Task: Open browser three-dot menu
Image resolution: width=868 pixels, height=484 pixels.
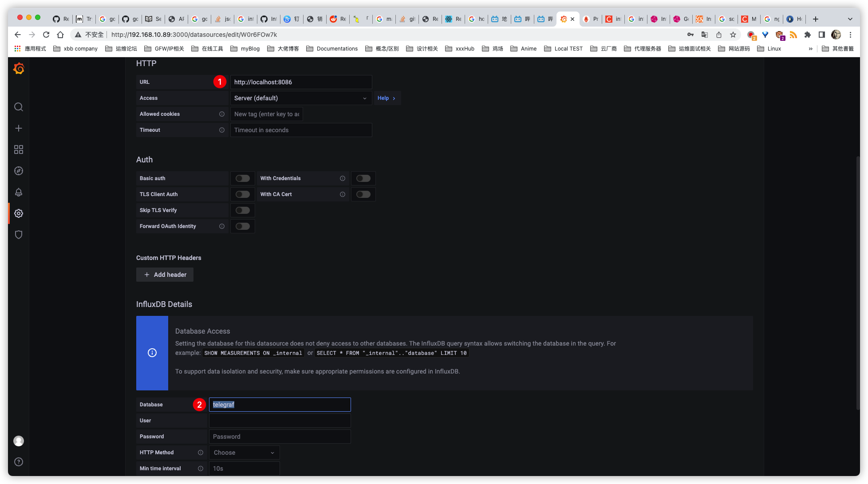Action: tap(850, 35)
